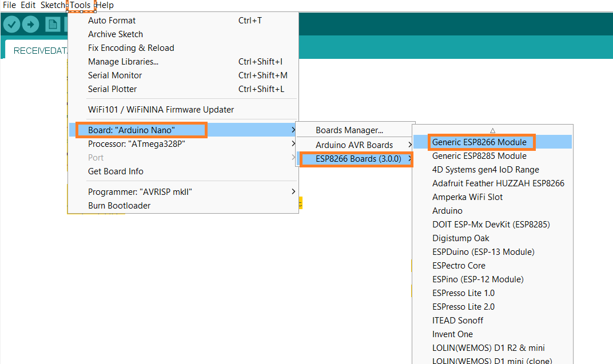
Task: Select Archive Sketch menu entry
Action: pyautogui.click(x=183, y=34)
